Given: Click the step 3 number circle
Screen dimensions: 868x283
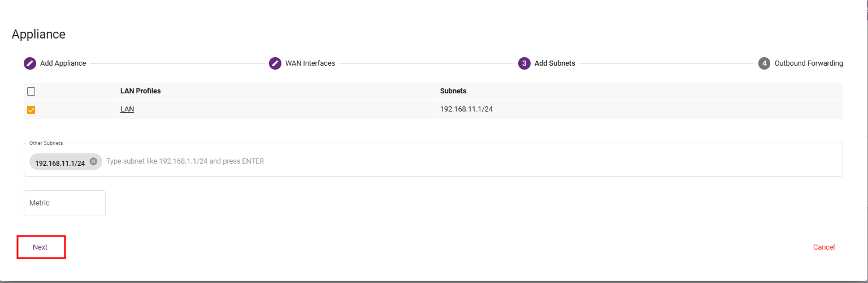Looking at the screenshot, I should point(524,63).
